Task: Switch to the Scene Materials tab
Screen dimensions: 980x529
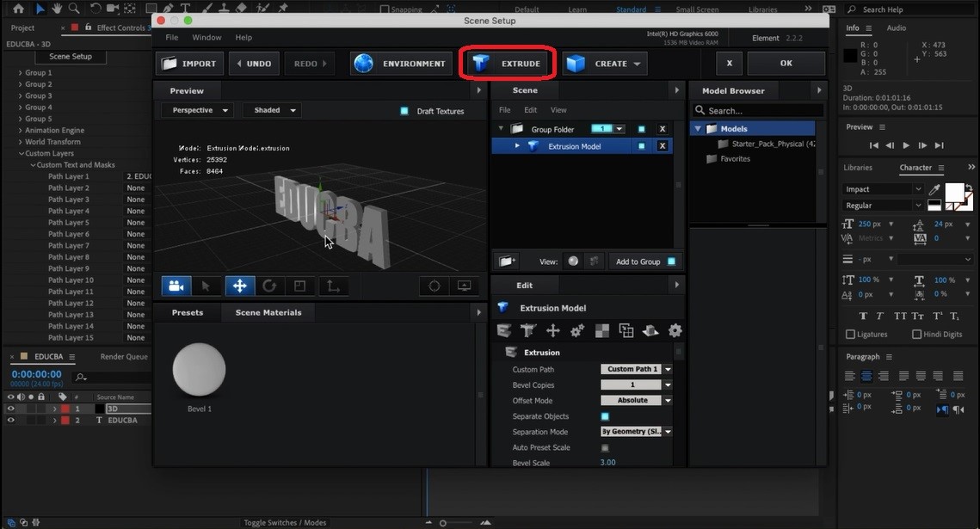Action: (x=268, y=312)
